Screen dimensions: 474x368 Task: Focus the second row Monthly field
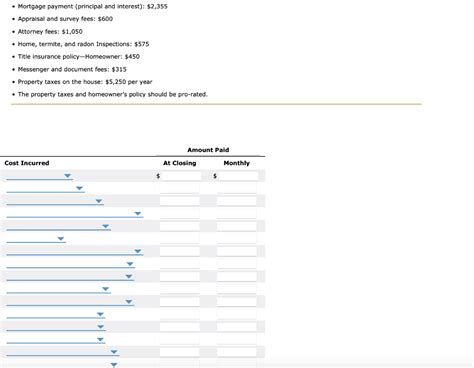coord(237,188)
